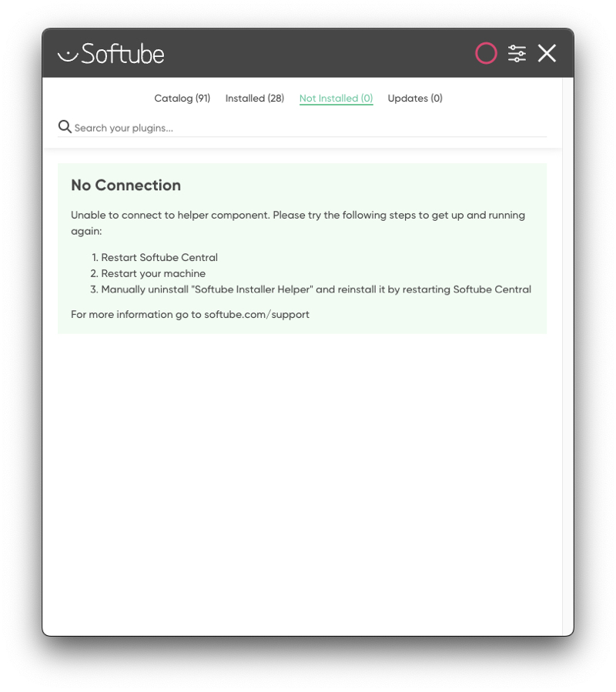Switch to the Installed (28) tab
This screenshot has width=616, height=692.
pos(254,98)
